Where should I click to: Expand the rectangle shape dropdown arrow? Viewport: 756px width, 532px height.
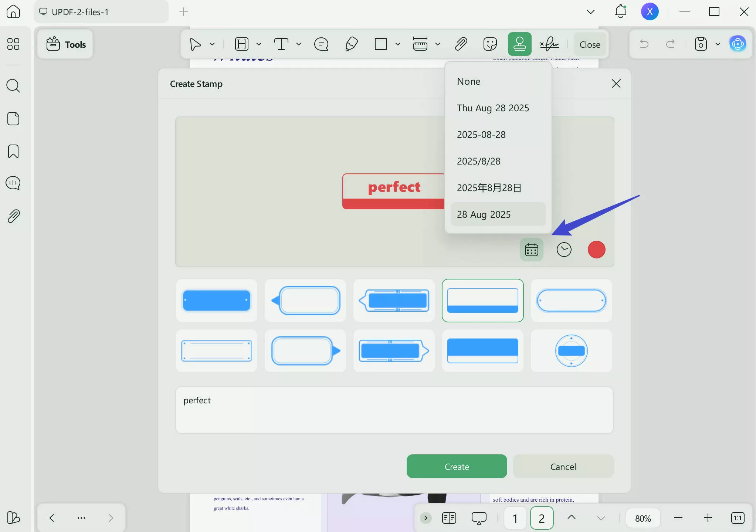pos(398,44)
